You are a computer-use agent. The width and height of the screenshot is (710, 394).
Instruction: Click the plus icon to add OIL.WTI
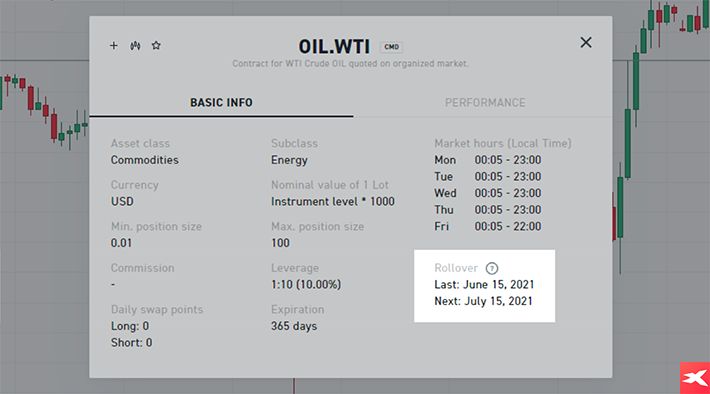[x=114, y=45]
